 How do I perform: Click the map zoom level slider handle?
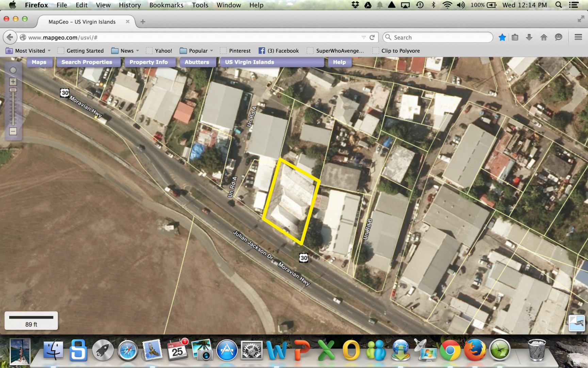(x=13, y=90)
